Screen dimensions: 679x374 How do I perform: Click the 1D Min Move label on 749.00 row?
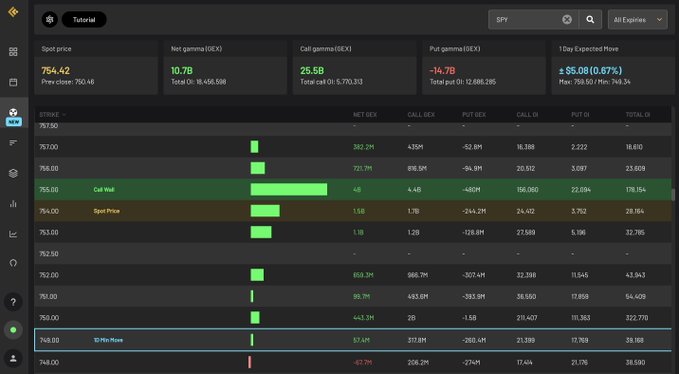click(108, 340)
